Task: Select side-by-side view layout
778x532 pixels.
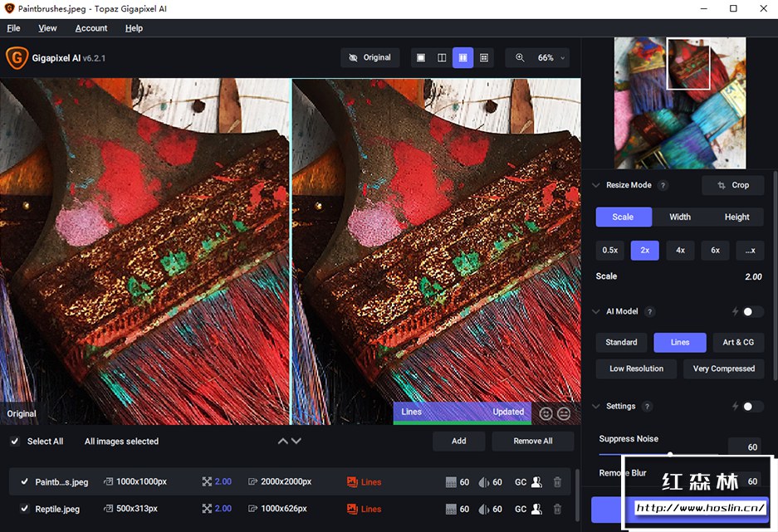Action: pos(462,58)
